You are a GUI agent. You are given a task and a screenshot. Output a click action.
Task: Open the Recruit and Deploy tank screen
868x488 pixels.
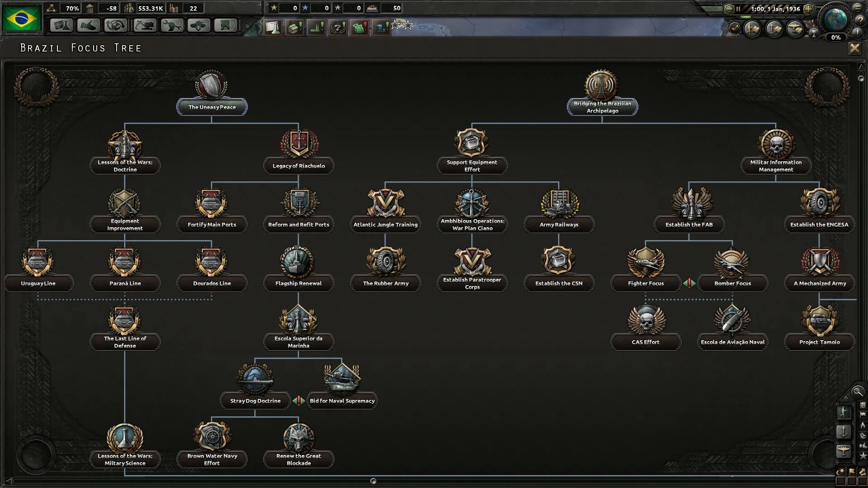click(198, 25)
